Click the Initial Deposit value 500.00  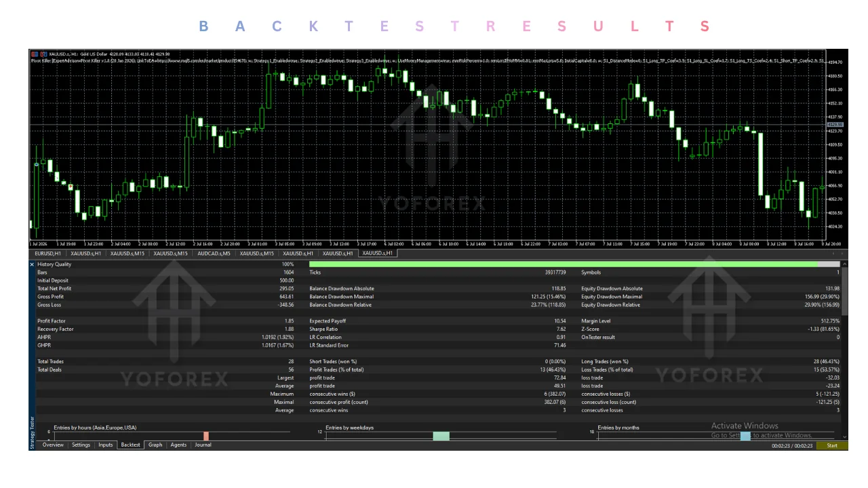pos(286,281)
